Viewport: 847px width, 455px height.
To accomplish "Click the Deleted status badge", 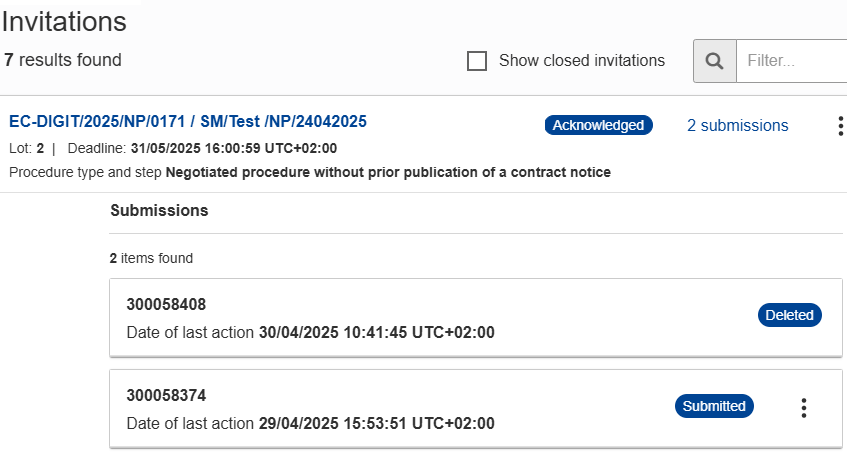I will pos(789,315).
